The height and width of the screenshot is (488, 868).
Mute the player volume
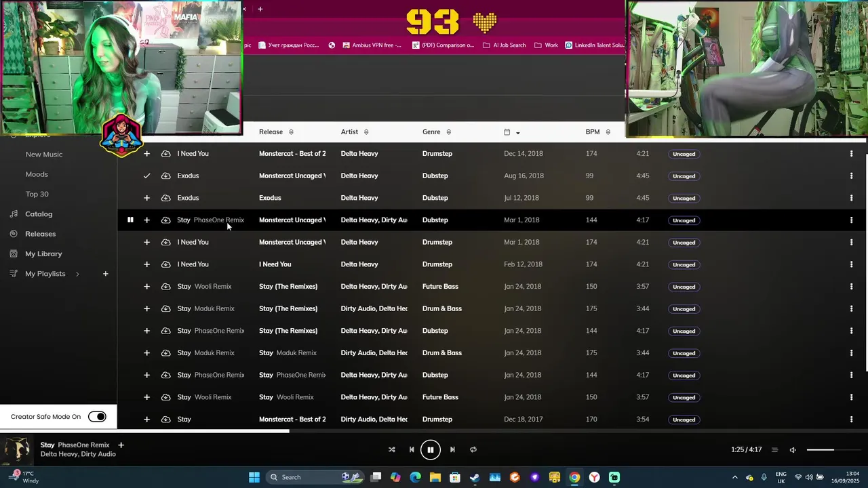point(793,449)
